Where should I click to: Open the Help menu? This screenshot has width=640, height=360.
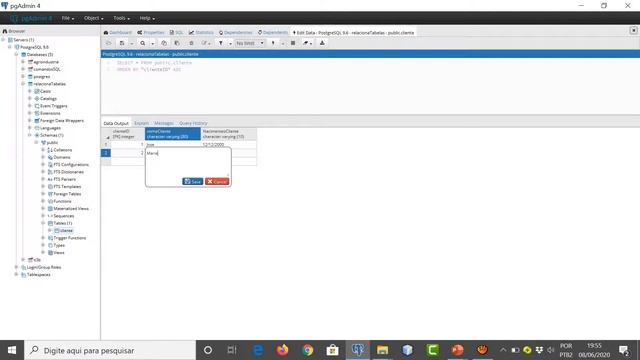pyautogui.click(x=147, y=18)
